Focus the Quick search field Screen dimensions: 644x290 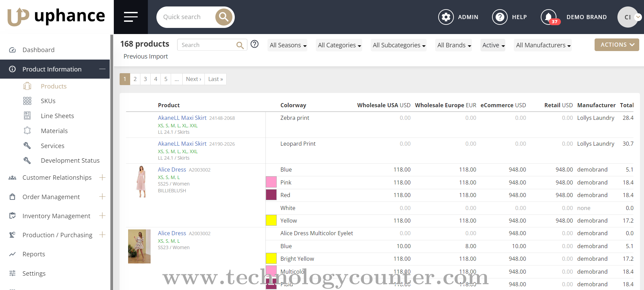(186, 17)
